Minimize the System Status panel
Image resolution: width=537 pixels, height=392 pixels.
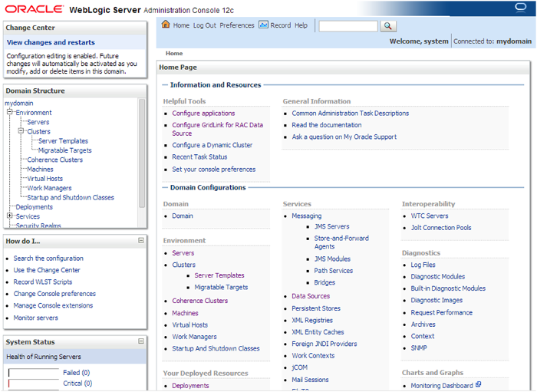[x=140, y=341]
